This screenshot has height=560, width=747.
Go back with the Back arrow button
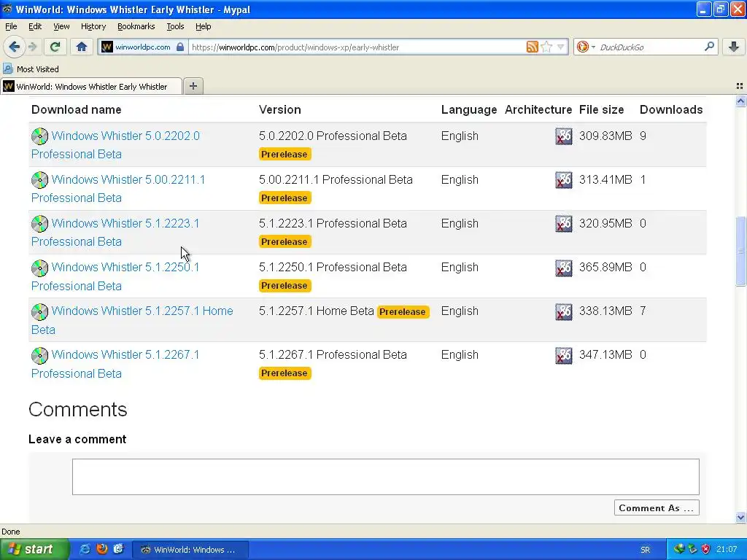(x=15, y=47)
